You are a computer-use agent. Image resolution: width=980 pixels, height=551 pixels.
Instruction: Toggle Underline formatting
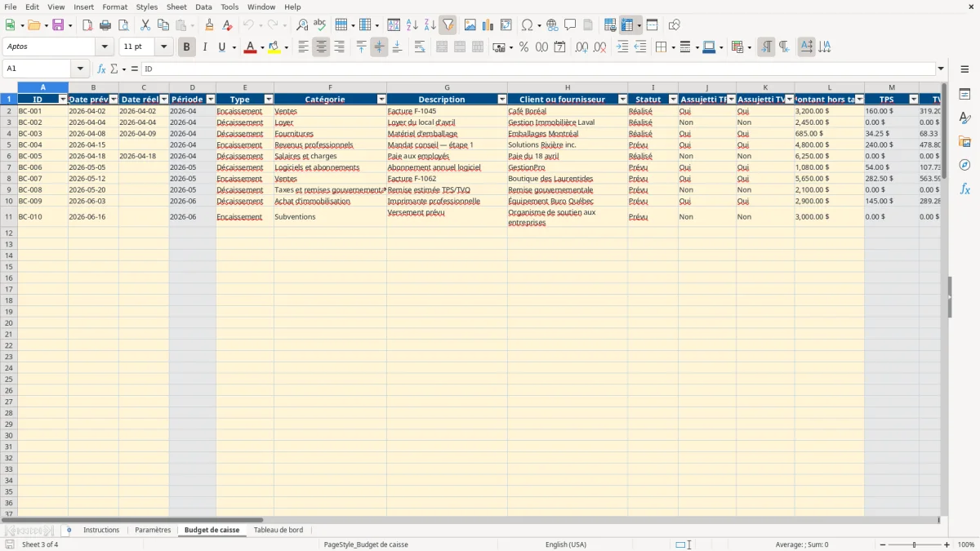tap(221, 47)
